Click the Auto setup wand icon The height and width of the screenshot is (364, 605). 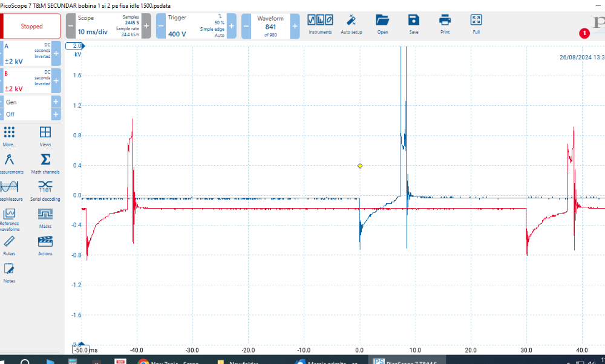pos(352,24)
